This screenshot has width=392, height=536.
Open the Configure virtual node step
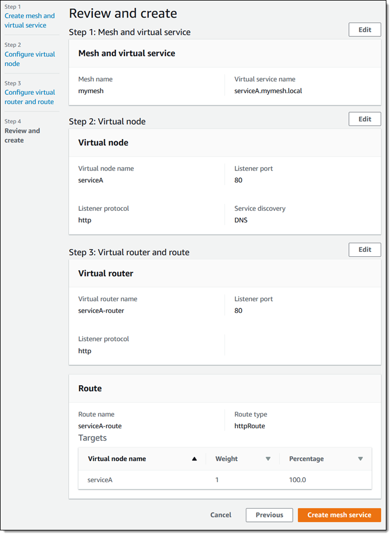click(30, 59)
